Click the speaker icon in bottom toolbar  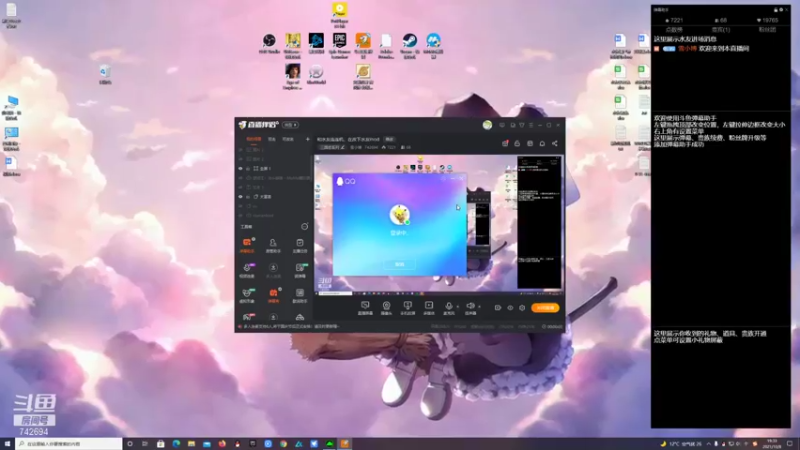click(x=470, y=307)
